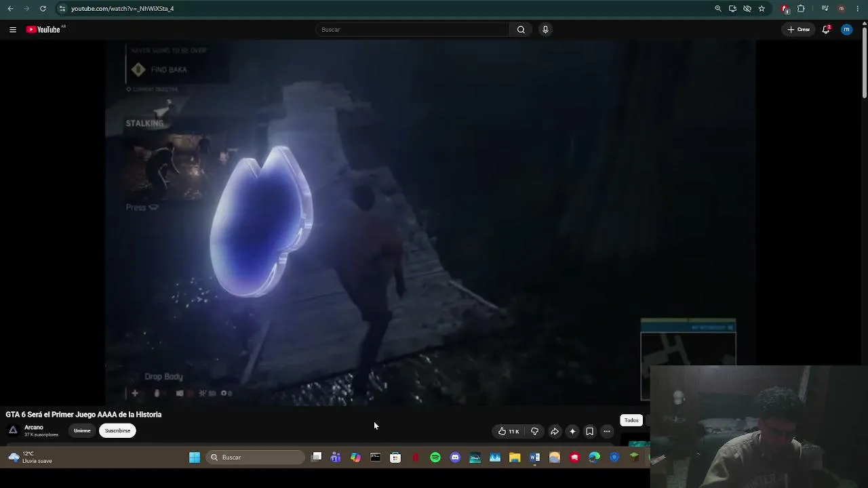Viewport: 868px width, 488px height.
Task: Select the Todos filter chip
Action: [631, 420]
